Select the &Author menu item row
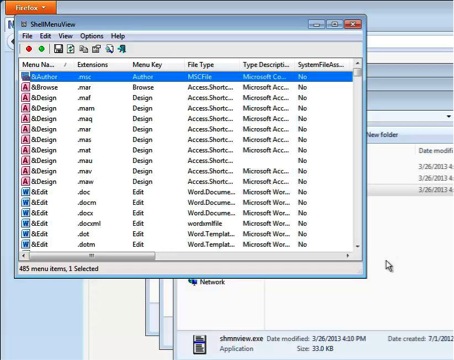This screenshot has height=360, width=454. click(186, 77)
